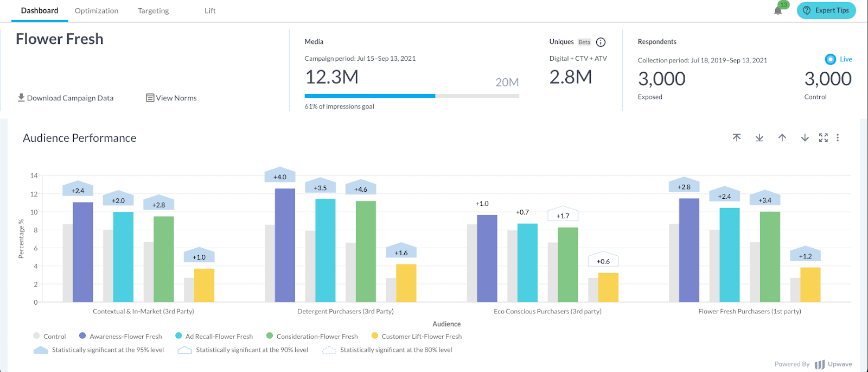Expand Audience Performance chart to fullscreen
This screenshot has height=372, width=868.
(x=824, y=138)
